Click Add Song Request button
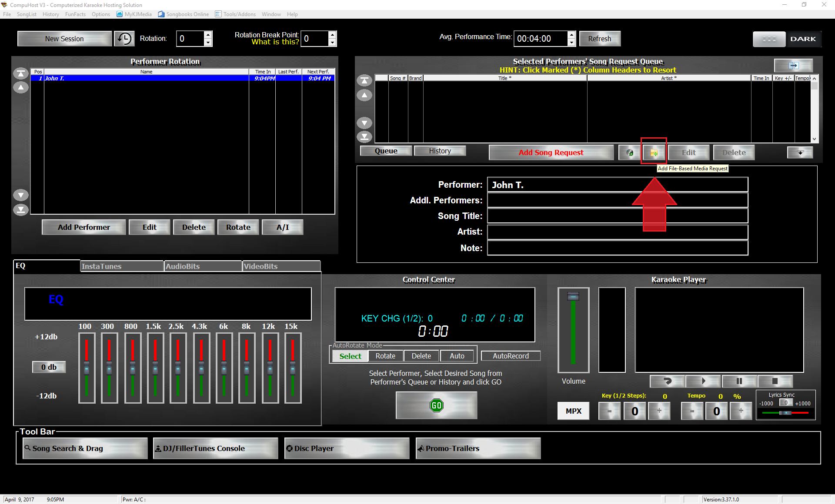This screenshot has width=835, height=504. (x=551, y=153)
